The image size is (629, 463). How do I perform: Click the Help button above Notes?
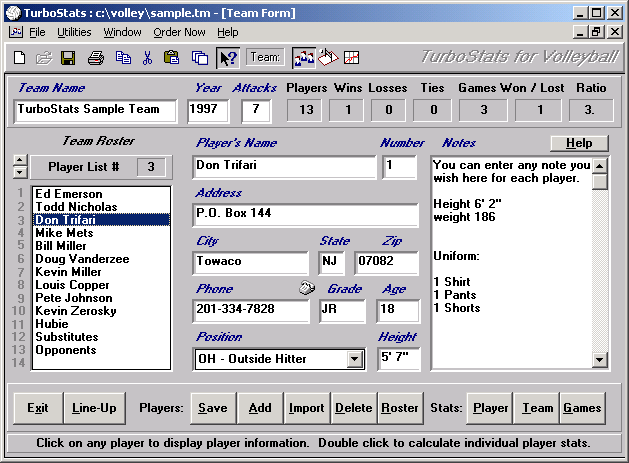pyautogui.click(x=579, y=143)
